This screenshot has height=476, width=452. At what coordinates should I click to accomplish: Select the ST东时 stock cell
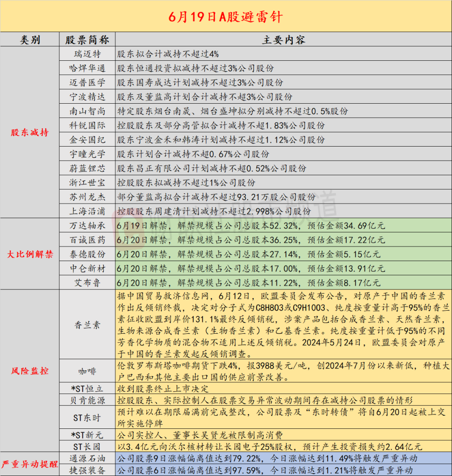(88, 418)
